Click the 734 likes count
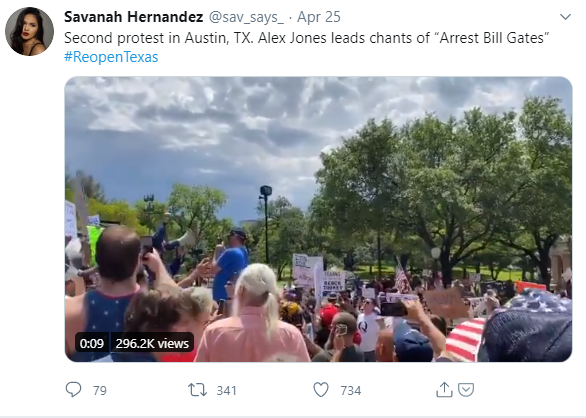The image size is (586, 418). pos(351,391)
